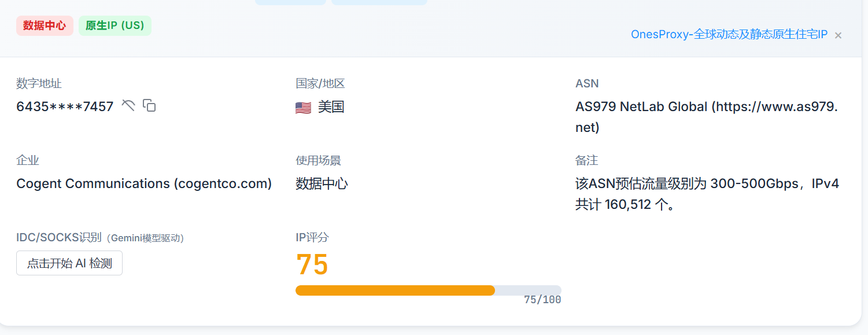
Task: Select the red 数据中心 tag
Action: click(x=45, y=25)
